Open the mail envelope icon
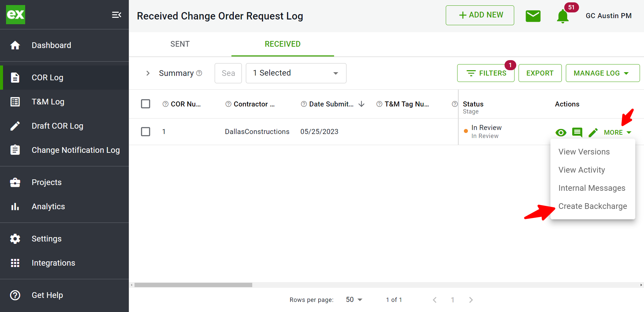Screen dimensions: 644x312 point(533,16)
